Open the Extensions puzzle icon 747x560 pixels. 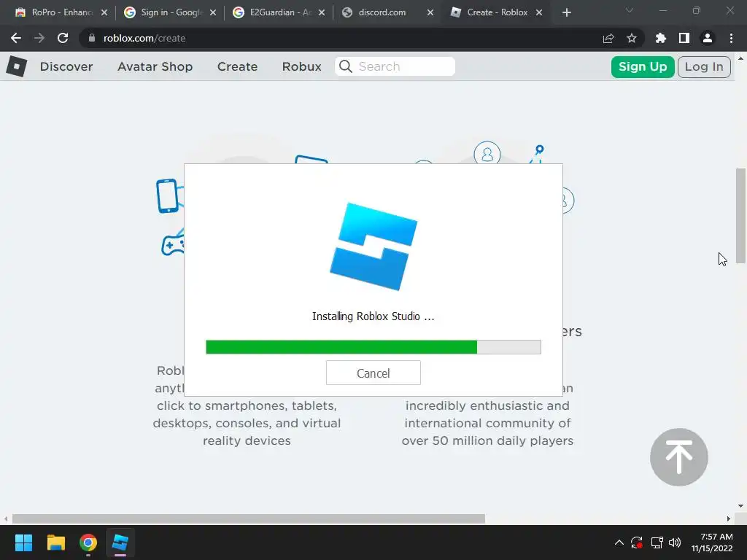[x=661, y=38]
